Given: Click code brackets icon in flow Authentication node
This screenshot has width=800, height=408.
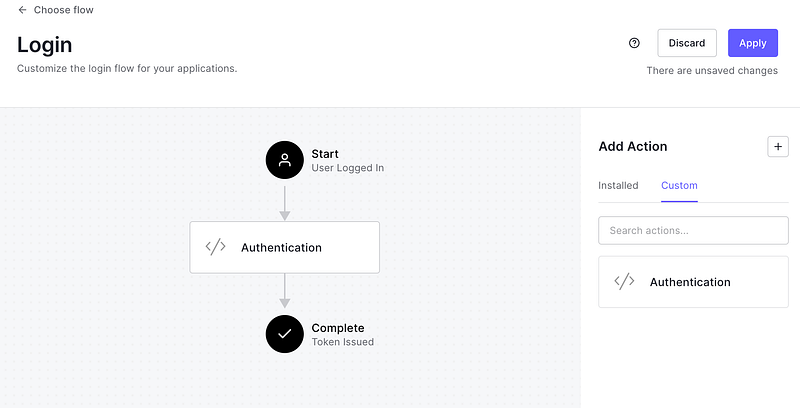Looking at the screenshot, I should pos(215,247).
